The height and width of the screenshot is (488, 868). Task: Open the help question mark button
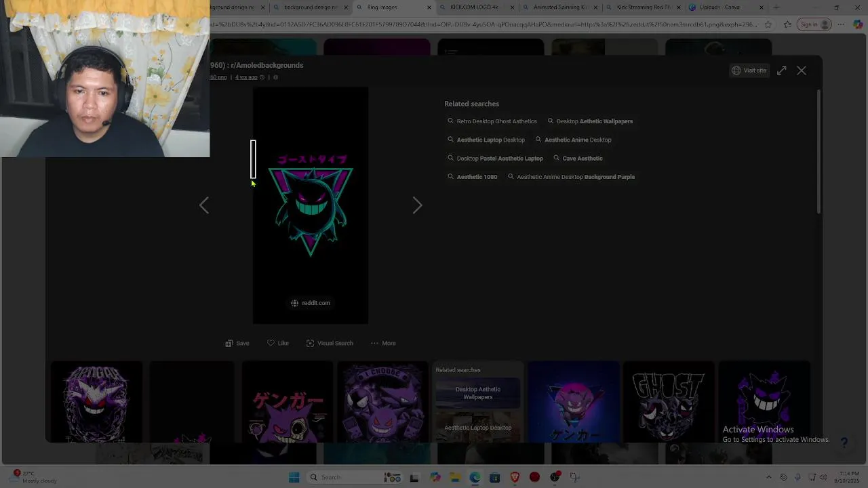(844, 443)
